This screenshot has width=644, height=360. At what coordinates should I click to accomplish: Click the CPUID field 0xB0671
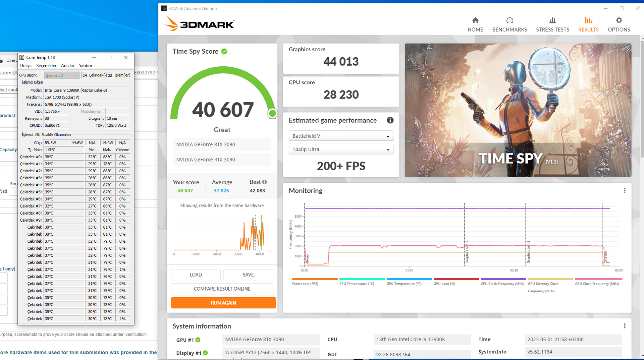pyautogui.click(x=56, y=125)
